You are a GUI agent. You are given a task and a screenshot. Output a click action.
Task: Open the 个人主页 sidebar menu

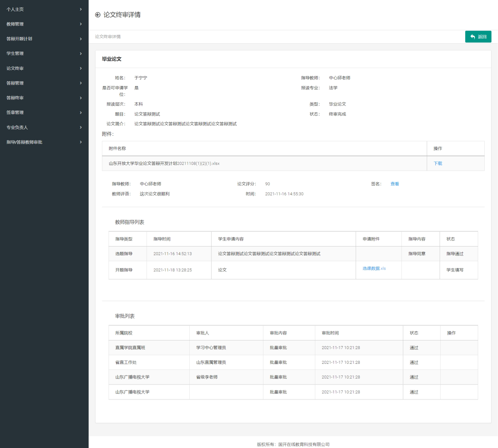pyautogui.click(x=44, y=9)
